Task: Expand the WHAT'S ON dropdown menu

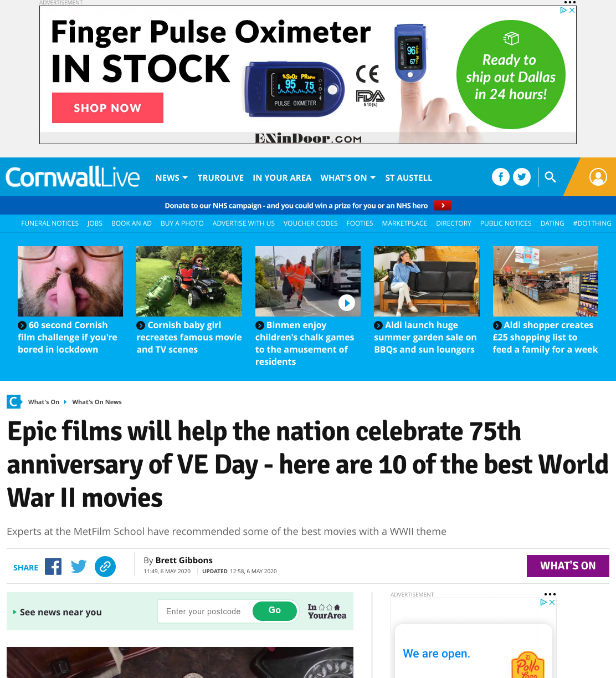Action: (348, 178)
